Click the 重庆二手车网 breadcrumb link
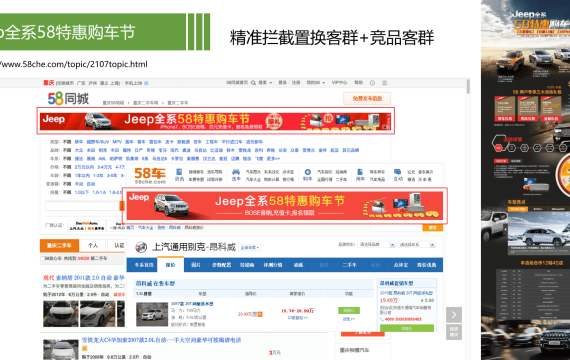570x360 pixels. click(x=145, y=103)
